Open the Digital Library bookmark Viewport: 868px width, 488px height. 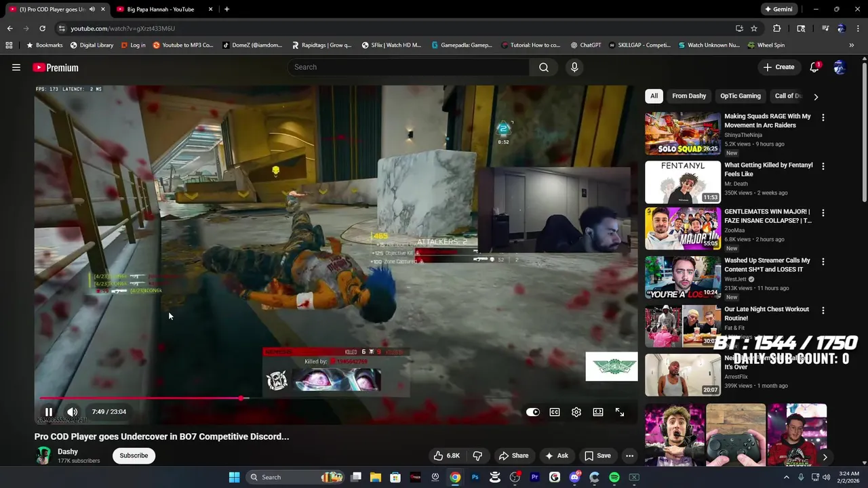92,45
